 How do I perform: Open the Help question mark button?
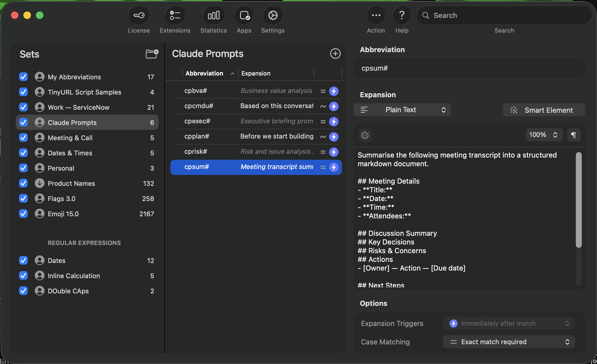(x=402, y=15)
